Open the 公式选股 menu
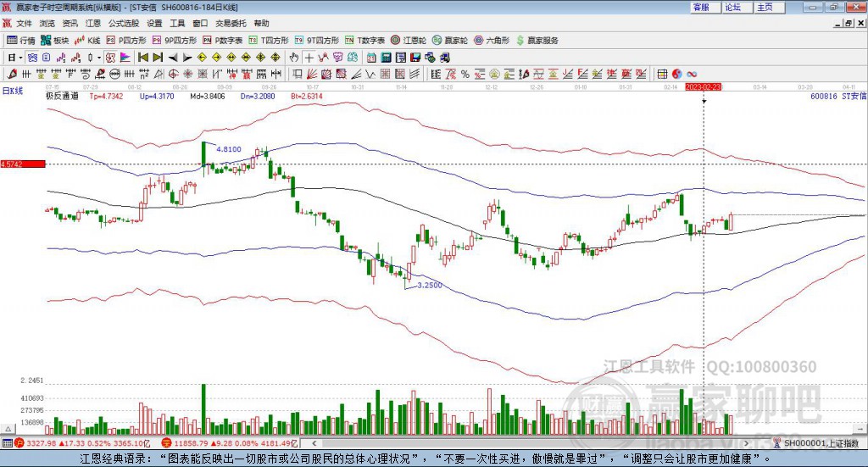The image size is (868, 467). (x=122, y=24)
